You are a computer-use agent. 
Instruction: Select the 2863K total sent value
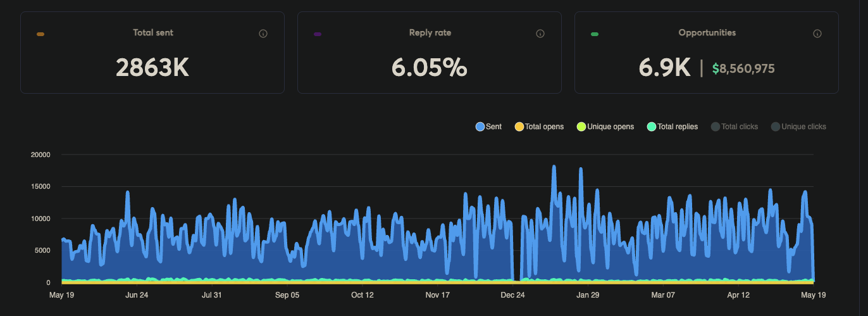(152, 68)
